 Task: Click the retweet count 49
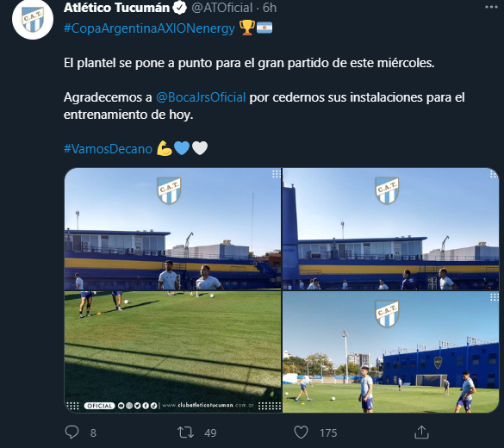tap(210, 432)
